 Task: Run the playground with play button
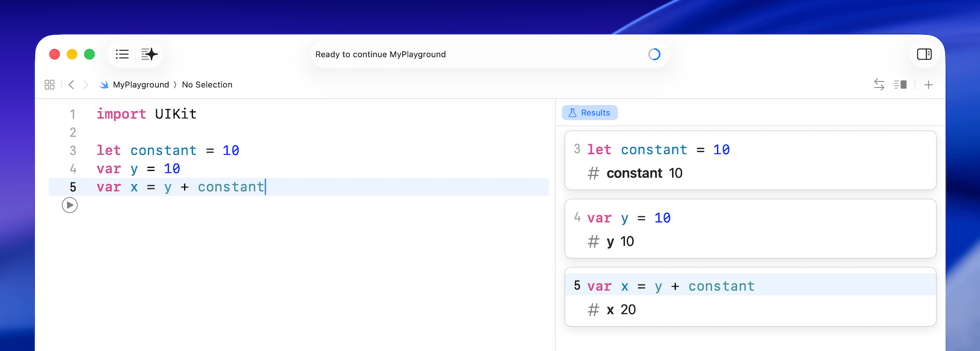[x=70, y=205]
